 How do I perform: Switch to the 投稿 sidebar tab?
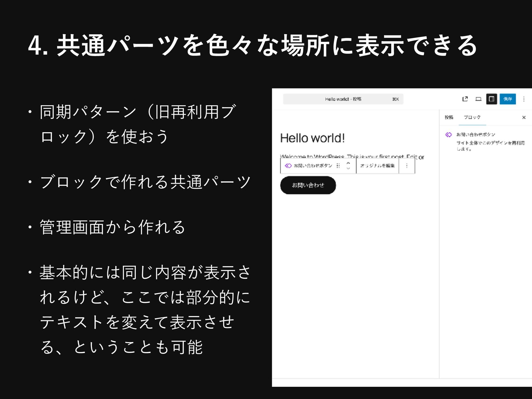coord(449,117)
